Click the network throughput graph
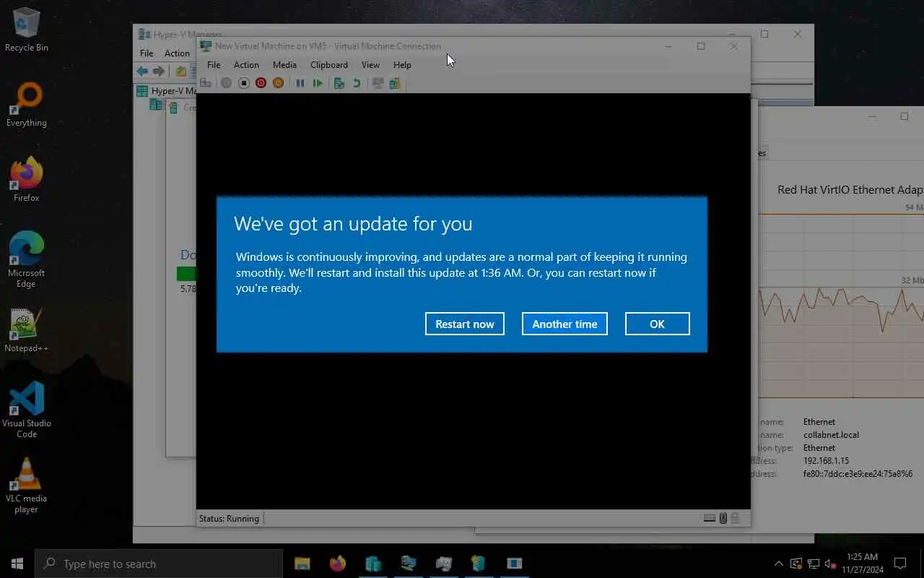This screenshot has width=924, height=578. pos(841,306)
